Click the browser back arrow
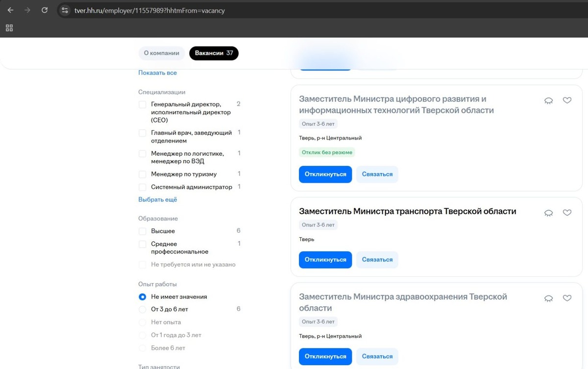Image resolution: width=588 pixels, height=369 pixels. (x=10, y=10)
